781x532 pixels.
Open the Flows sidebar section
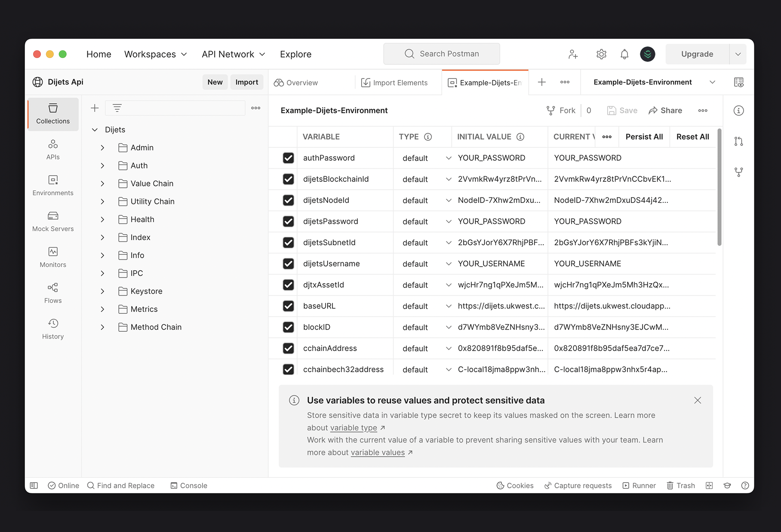(x=53, y=293)
